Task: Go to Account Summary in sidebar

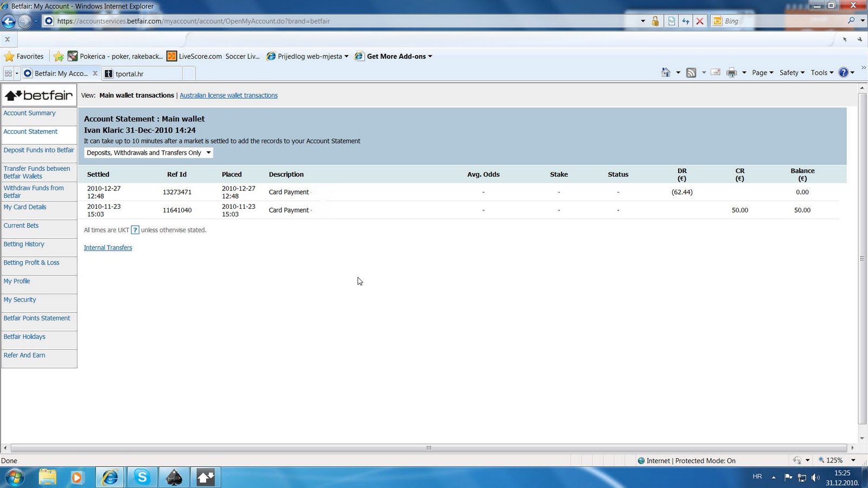Action: pos(30,113)
